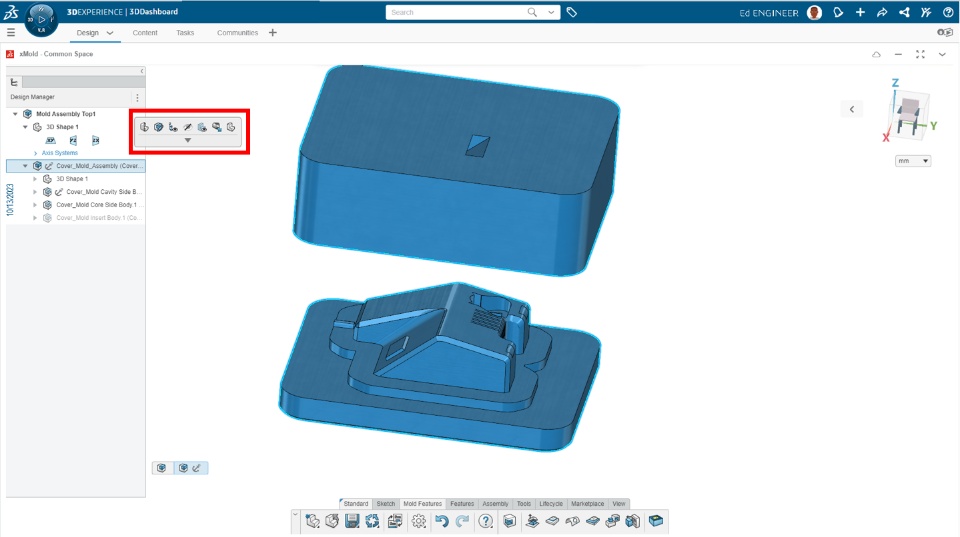Open Design Manager three-dot options menu

click(137, 97)
